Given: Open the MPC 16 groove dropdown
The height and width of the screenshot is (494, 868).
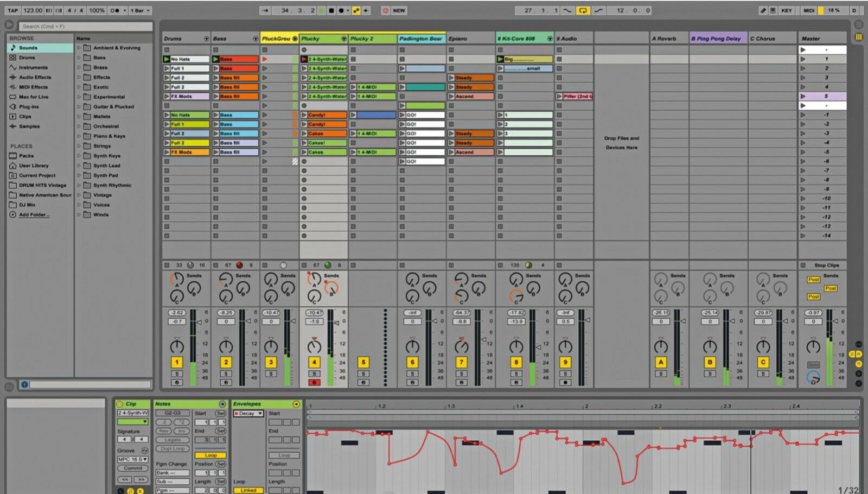Looking at the screenshot, I should pos(133,459).
